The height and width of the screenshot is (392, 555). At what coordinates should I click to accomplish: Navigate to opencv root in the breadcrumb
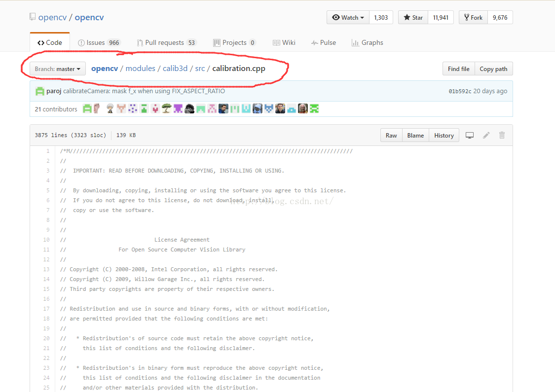(105, 68)
